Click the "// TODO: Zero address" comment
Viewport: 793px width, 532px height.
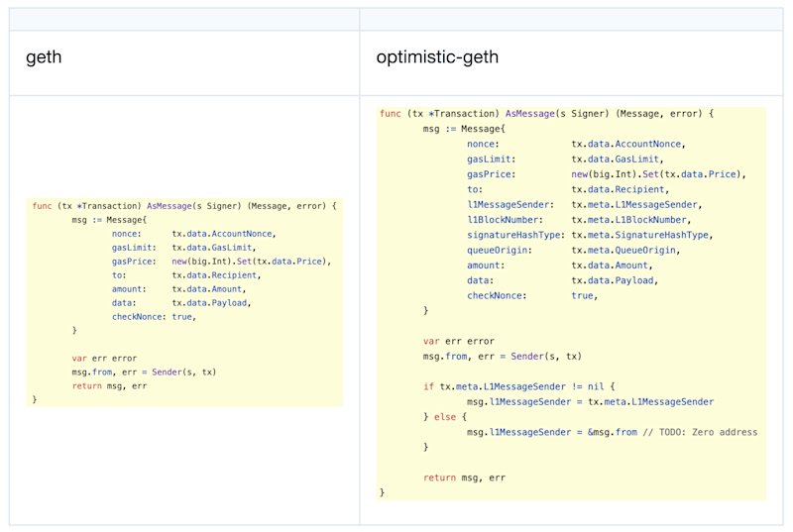coord(701,432)
